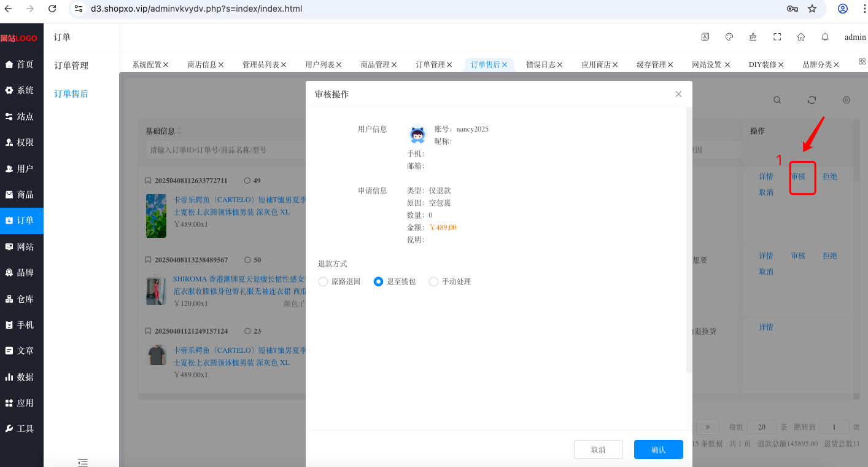
Task: Click the jump-to-page field showing 1
Action: 834,427
